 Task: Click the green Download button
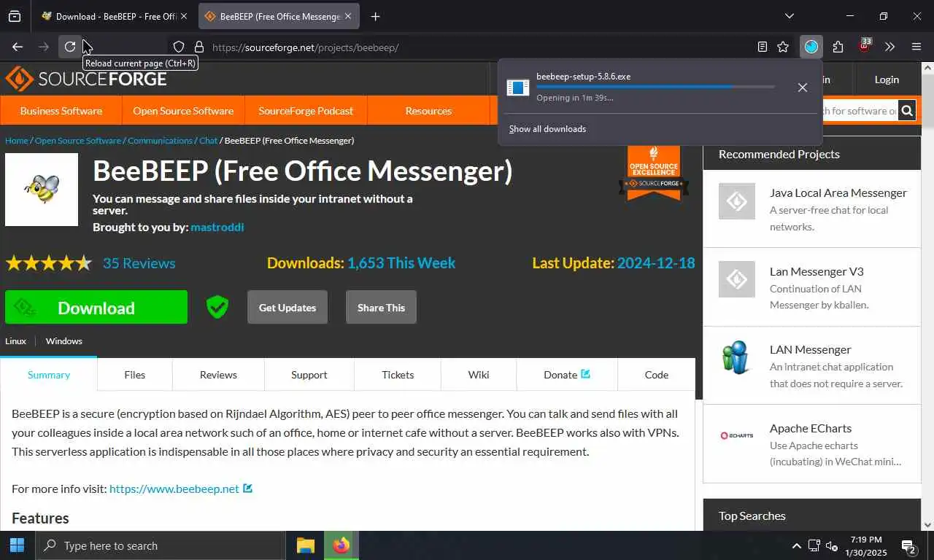96,308
